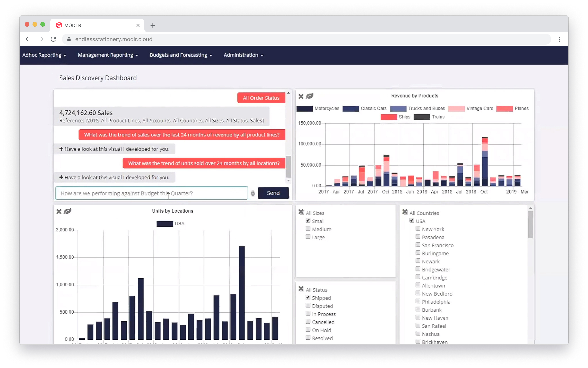Close the Revenue by Products chart
This screenshot has width=588, height=368.
pyautogui.click(x=301, y=96)
